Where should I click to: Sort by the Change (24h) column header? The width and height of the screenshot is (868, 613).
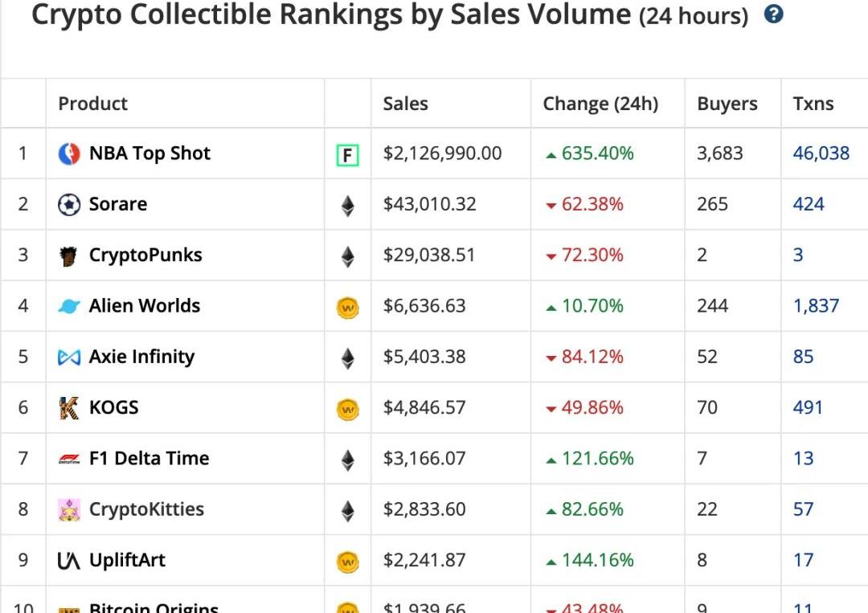pos(600,104)
